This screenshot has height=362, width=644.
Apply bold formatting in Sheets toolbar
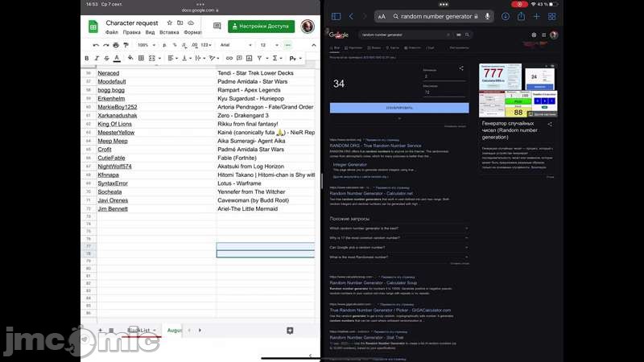[x=86, y=58]
